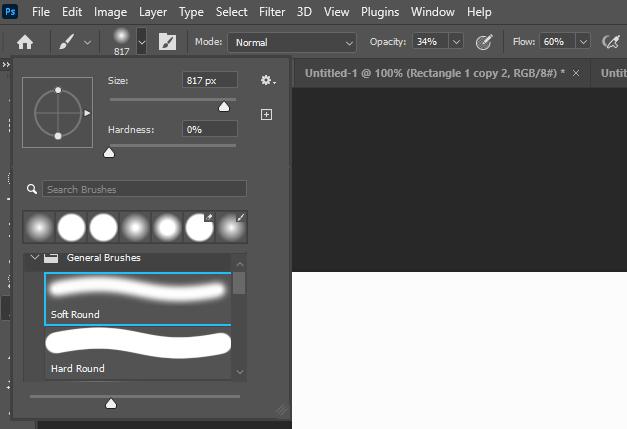Go to the Home screen icon
627x429 pixels.
click(25, 42)
